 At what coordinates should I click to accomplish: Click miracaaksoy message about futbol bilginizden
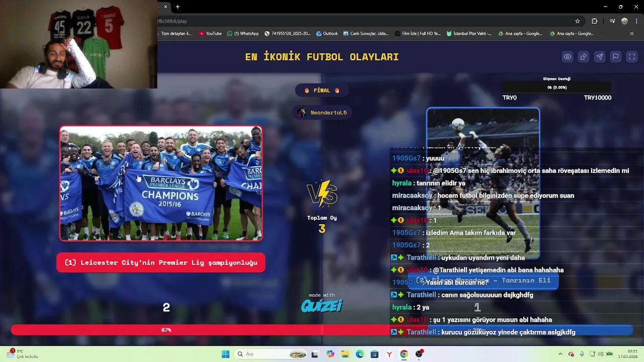pyautogui.click(x=483, y=196)
